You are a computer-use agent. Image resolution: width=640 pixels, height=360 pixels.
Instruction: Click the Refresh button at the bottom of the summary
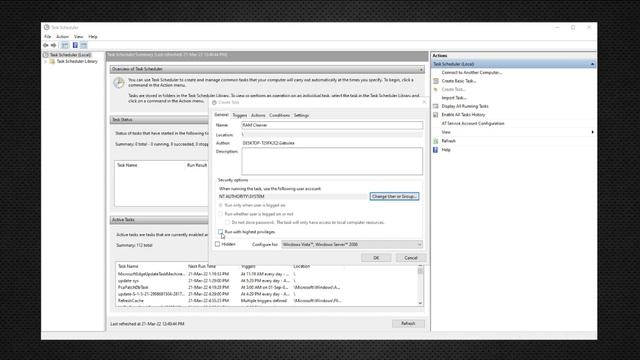tap(408, 323)
